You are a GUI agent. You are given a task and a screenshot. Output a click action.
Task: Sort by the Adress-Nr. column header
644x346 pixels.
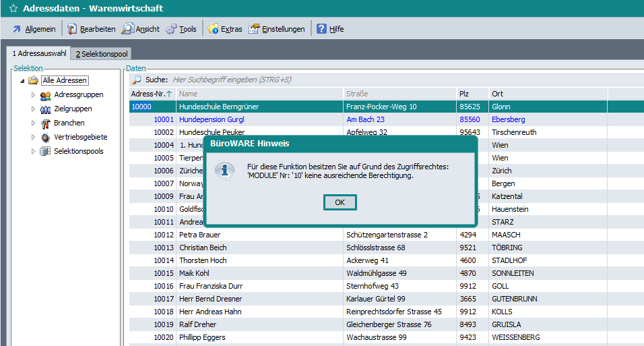tap(148, 94)
